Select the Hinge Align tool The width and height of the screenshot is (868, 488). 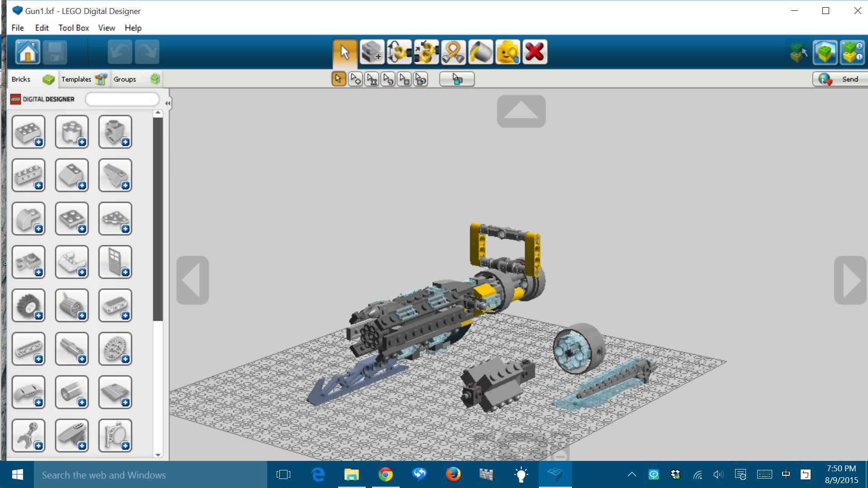coord(426,52)
